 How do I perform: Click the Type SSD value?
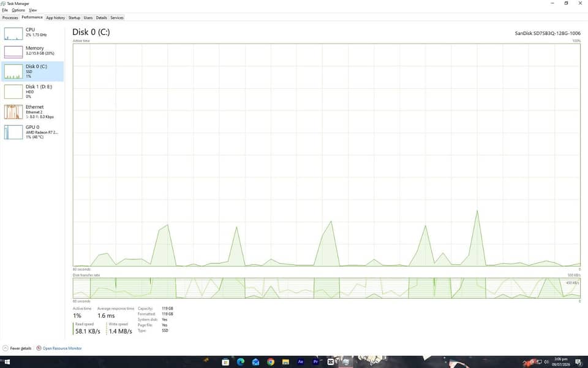(x=165, y=331)
